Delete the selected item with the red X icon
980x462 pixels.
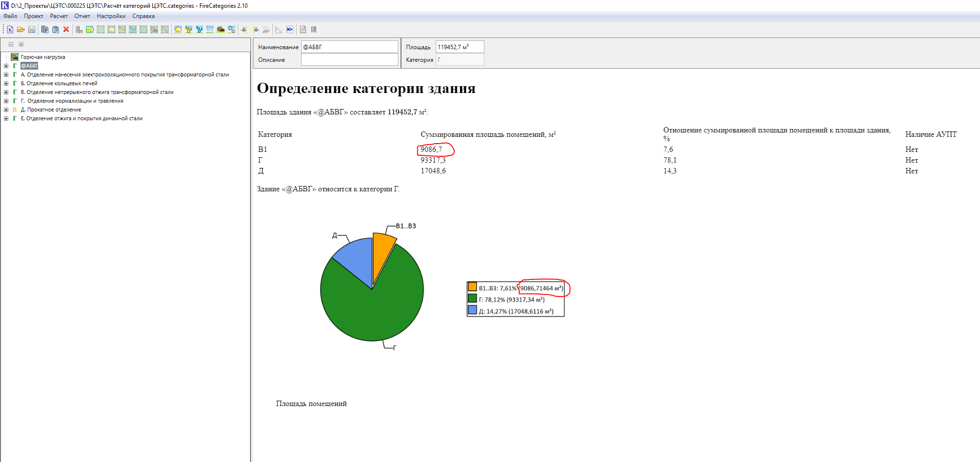point(66,30)
